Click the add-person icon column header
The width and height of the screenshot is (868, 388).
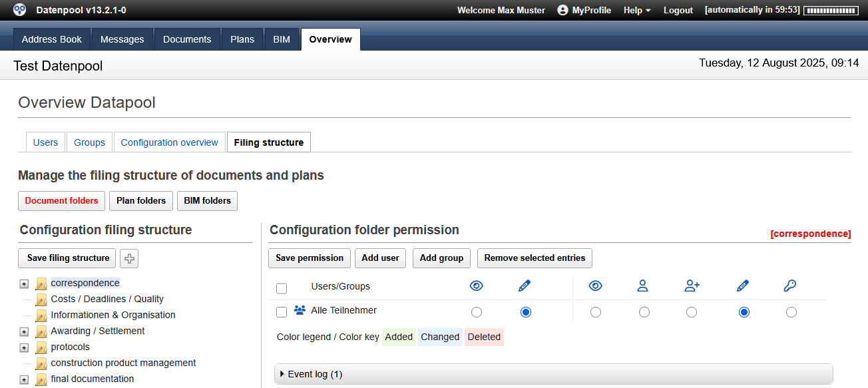click(692, 286)
